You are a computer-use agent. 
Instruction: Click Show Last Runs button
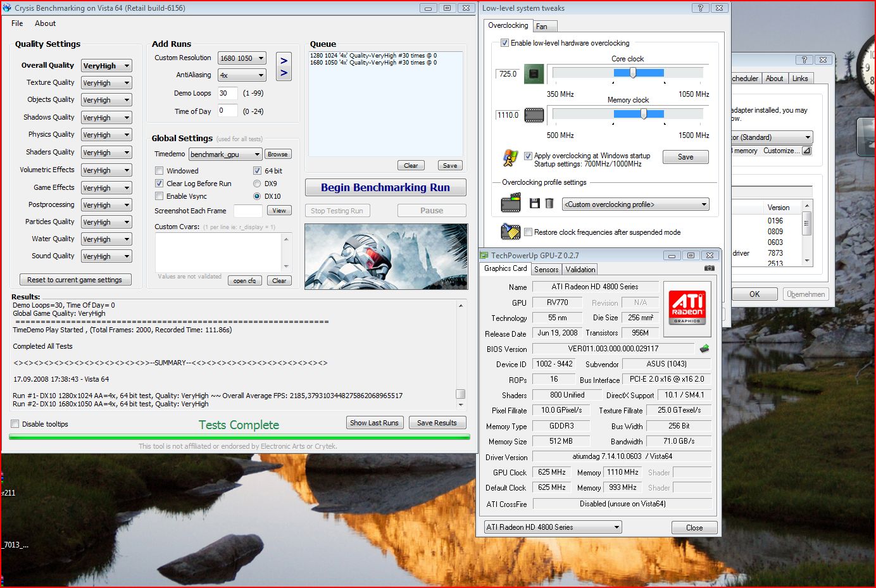374,423
